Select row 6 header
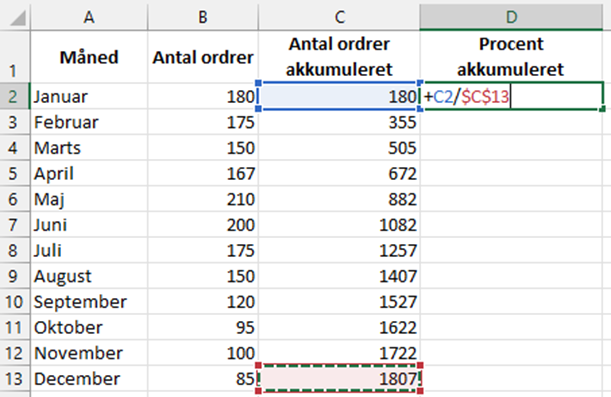 coord(15,199)
